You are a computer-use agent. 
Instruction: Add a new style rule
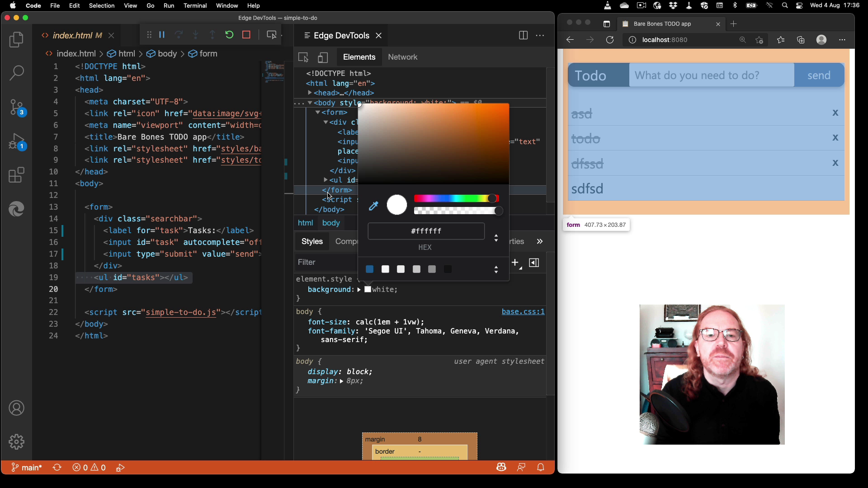tap(515, 263)
